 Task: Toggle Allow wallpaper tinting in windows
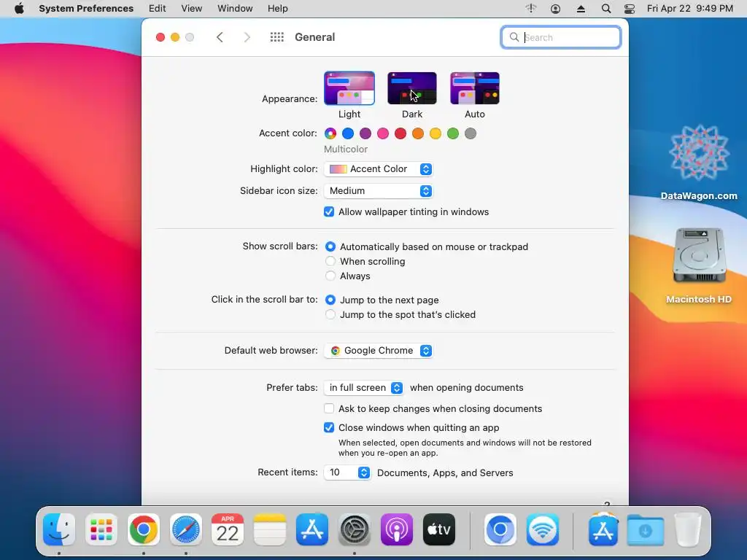(329, 212)
